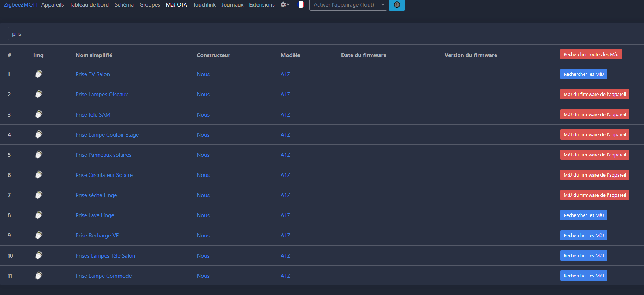The width and height of the screenshot is (644, 295).
Task: Open Prises Lampes Télé Salon device link
Action: tap(105, 255)
